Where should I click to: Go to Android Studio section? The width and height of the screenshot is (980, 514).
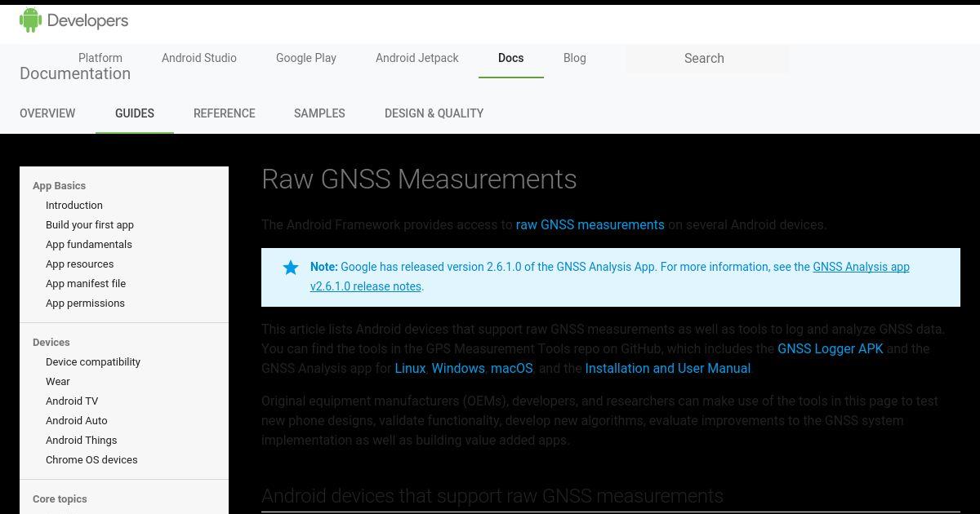[199, 58]
